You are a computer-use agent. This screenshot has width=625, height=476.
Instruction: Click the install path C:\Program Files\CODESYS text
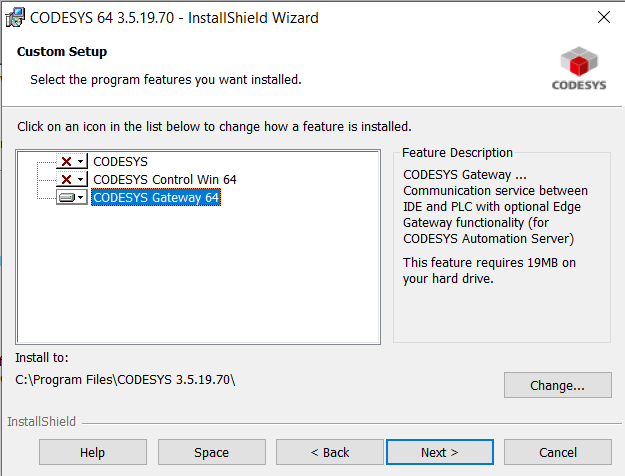[126, 380]
